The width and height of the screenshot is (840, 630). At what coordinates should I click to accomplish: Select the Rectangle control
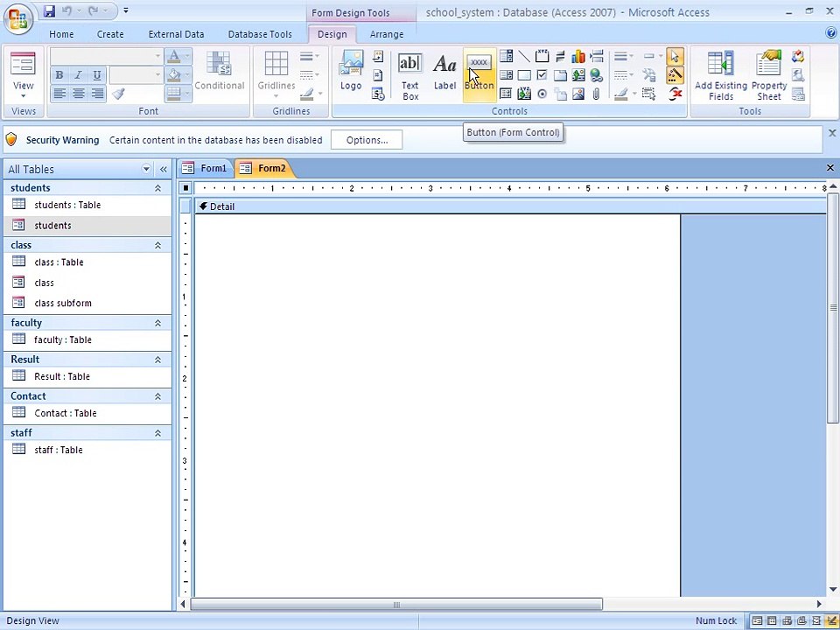click(x=524, y=75)
